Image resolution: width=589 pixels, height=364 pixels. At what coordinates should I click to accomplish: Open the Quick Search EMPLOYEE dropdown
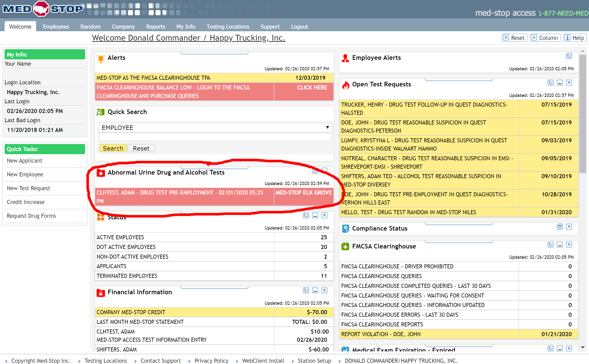(215, 128)
